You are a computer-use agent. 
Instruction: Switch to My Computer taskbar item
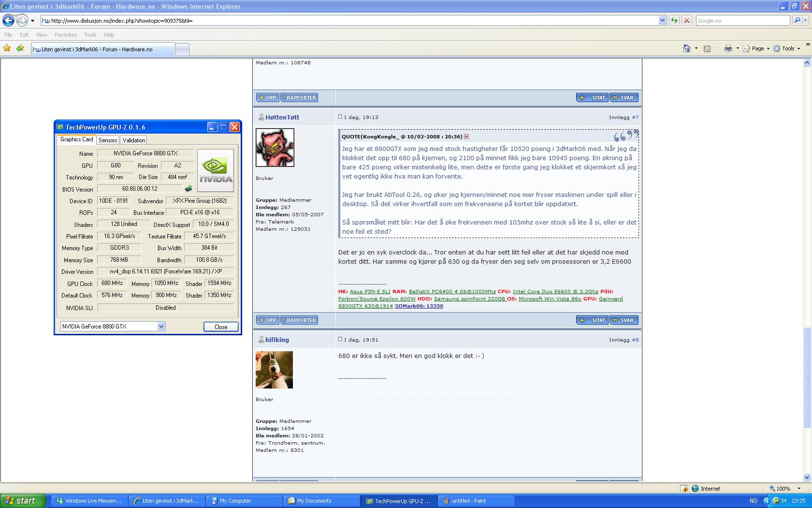pyautogui.click(x=244, y=501)
